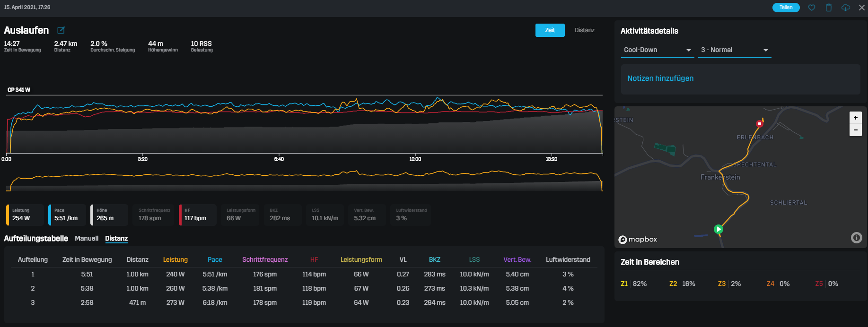Open the map info icon
The image size is (868, 327).
[x=856, y=238]
